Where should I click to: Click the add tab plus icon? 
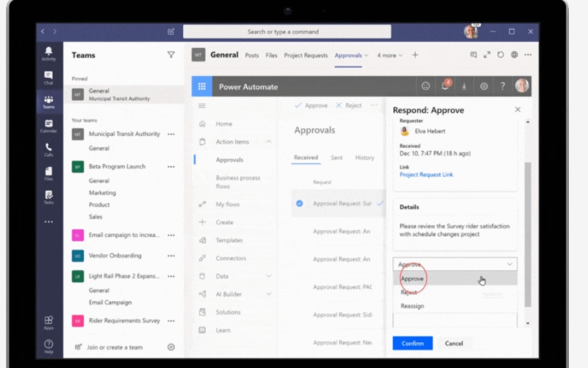tap(415, 54)
